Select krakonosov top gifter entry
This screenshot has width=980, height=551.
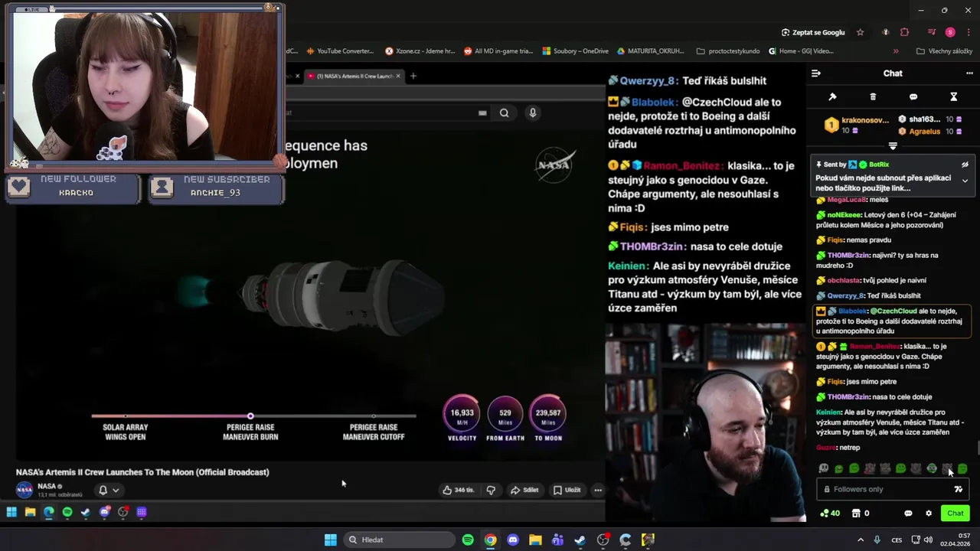pyautogui.click(x=856, y=125)
